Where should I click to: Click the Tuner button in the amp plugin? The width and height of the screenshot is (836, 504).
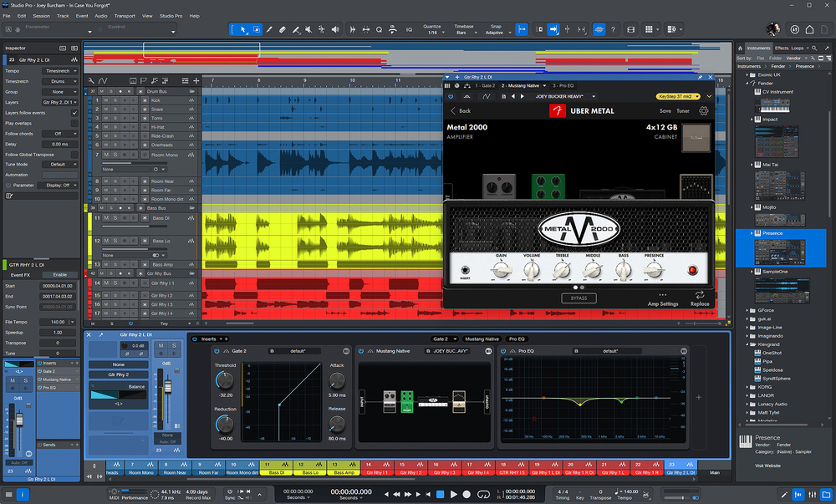point(683,110)
